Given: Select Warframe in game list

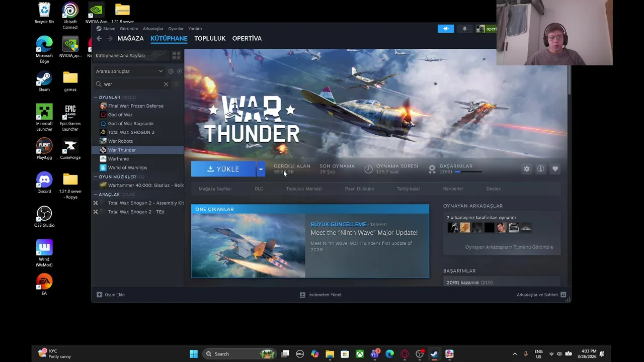Looking at the screenshot, I should click(x=118, y=159).
